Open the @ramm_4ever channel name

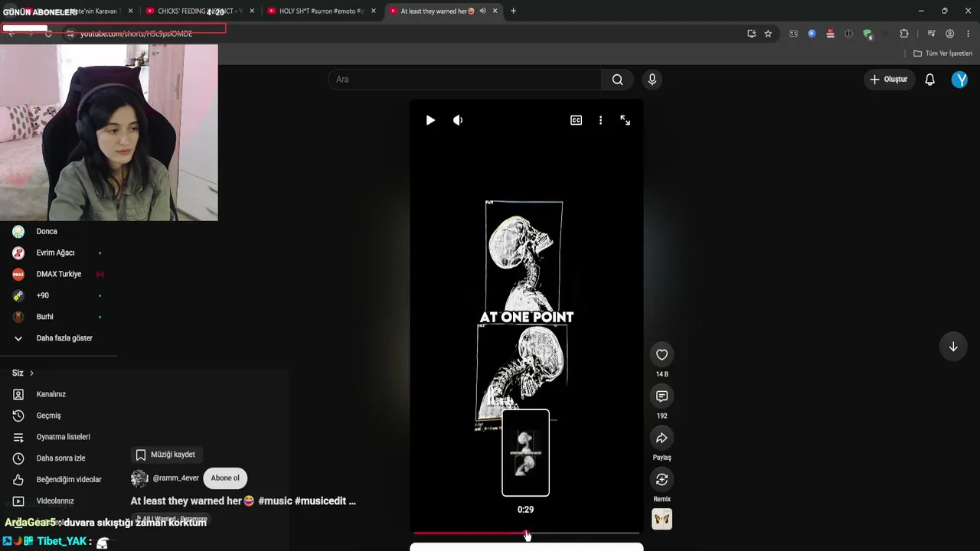176,478
